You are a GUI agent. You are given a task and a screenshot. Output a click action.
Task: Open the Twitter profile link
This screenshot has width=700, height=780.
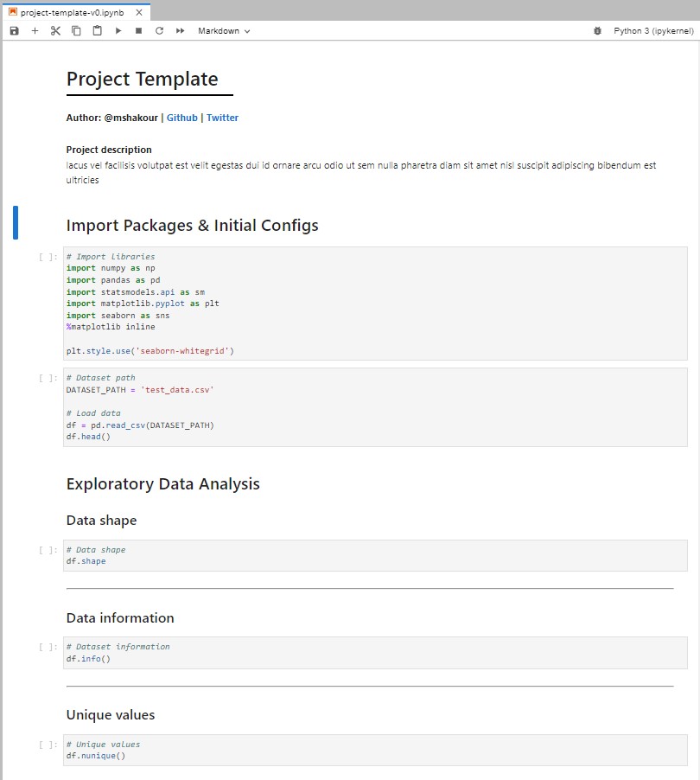click(222, 117)
